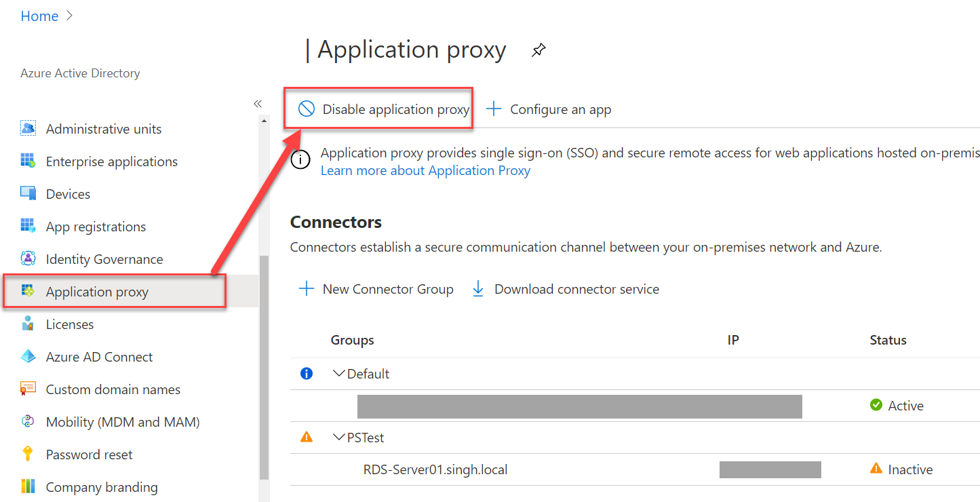Click the Identity Governance icon

(28, 259)
